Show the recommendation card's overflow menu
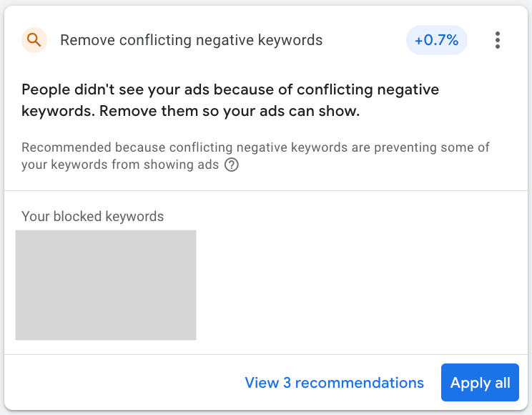This screenshot has height=415, width=532. point(498,40)
